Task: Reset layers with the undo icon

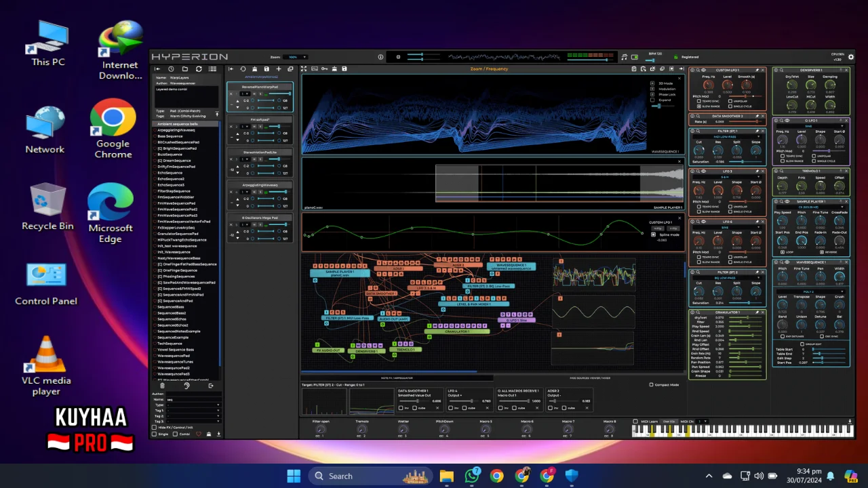Action: click(x=243, y=69)
